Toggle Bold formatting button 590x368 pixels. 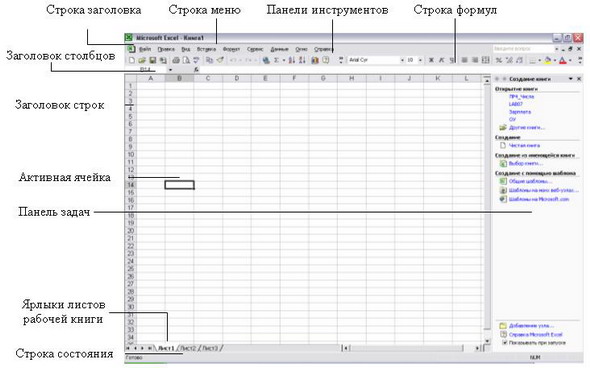pos(431,60)
